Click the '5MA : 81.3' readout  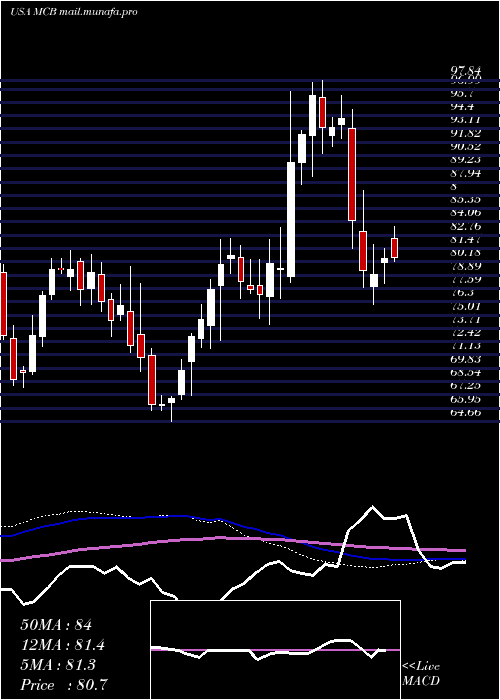(58, 665)
